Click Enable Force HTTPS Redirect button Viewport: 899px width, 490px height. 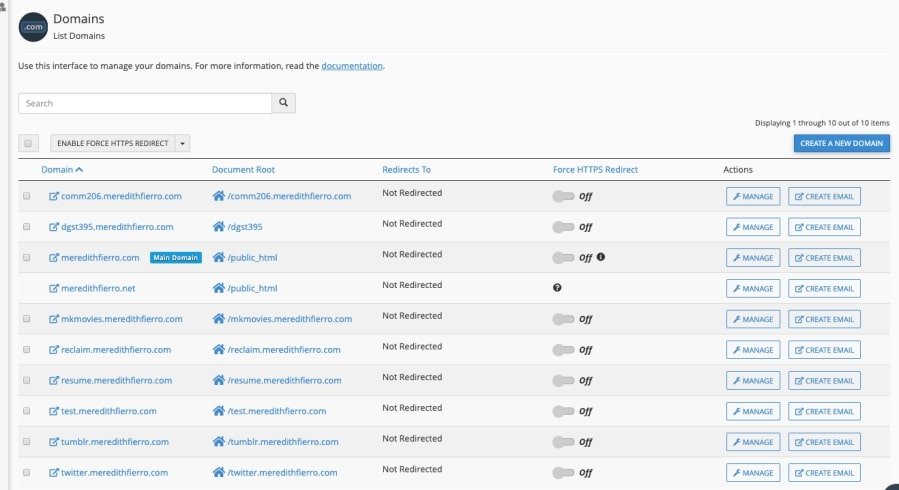(x=112, y=143)
